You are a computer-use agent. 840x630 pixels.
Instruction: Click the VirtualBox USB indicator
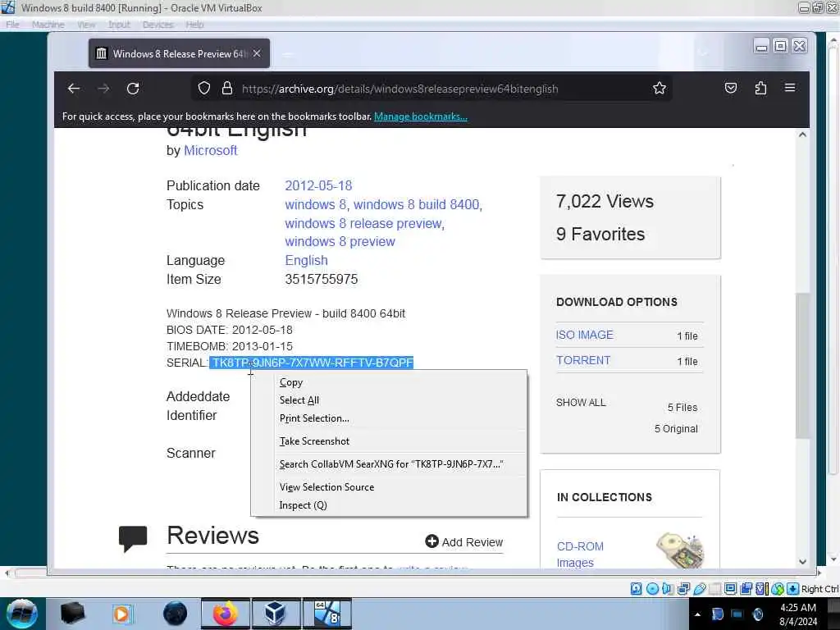[x=700, y=589]
